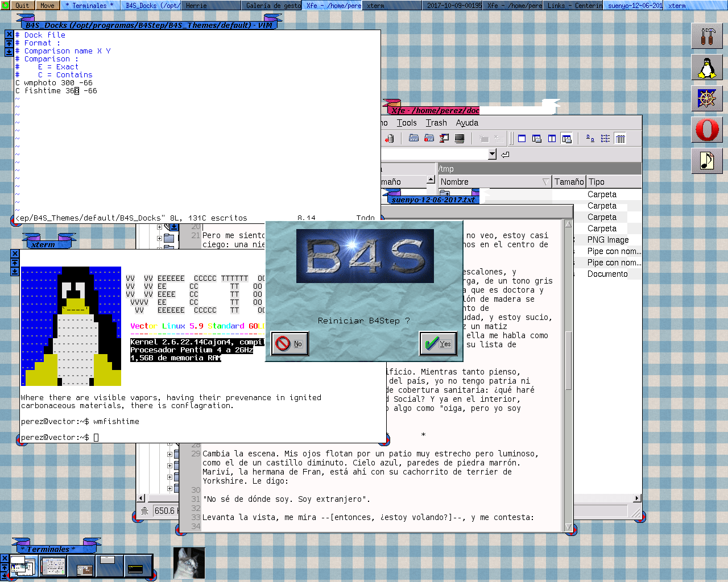Click the suenyo text editor vertical scrollbar thumb
The width and height of the screenshot is (728, 582).
568,361
